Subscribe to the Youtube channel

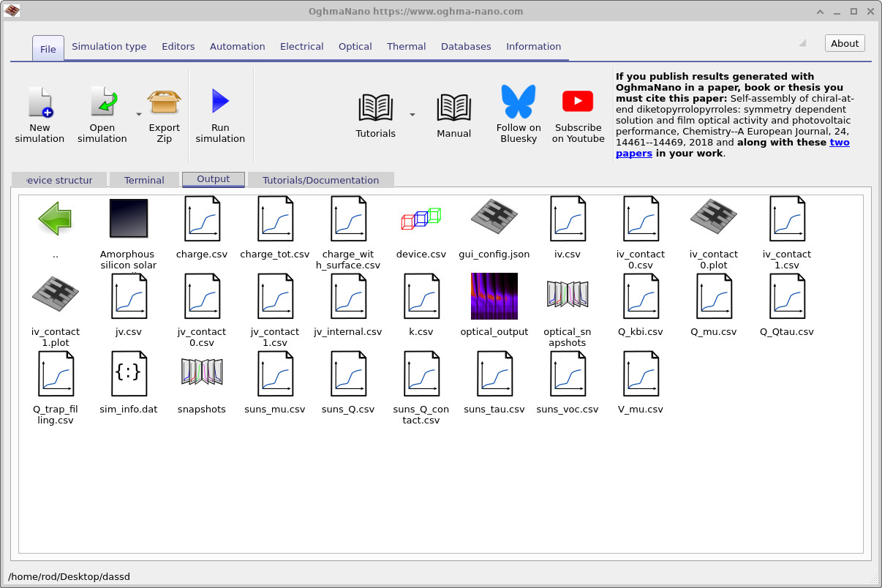[x=578, y=113]
